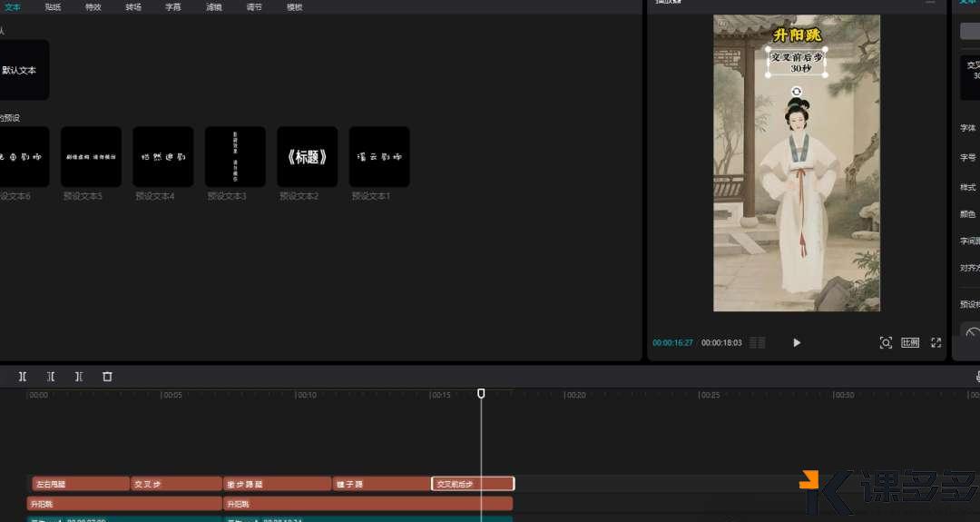The image size is (980, 522).
Task: Click the preview zoom-focus icon
Action: click(886, 342)
